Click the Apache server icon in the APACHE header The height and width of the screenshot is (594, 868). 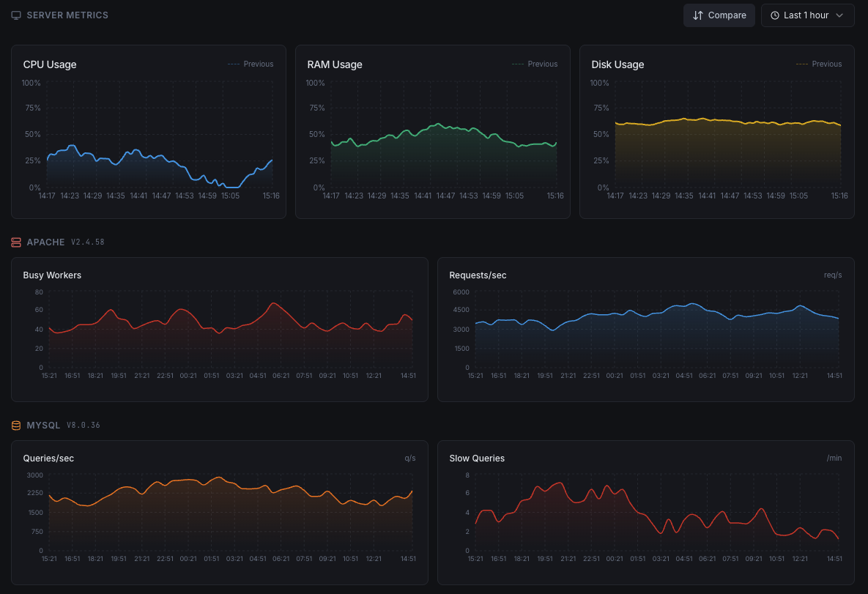pos(15,242)
